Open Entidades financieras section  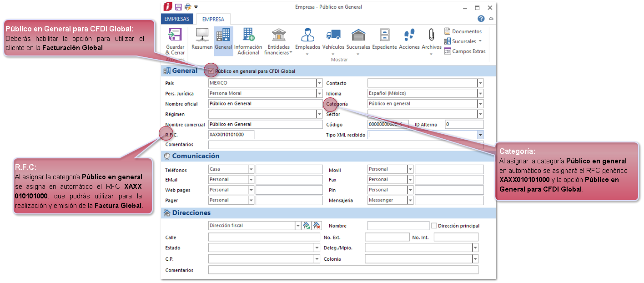[x=278, y=35]
